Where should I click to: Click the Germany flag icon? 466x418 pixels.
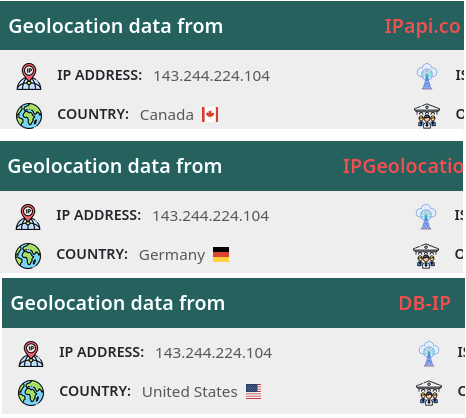[221, 254]
